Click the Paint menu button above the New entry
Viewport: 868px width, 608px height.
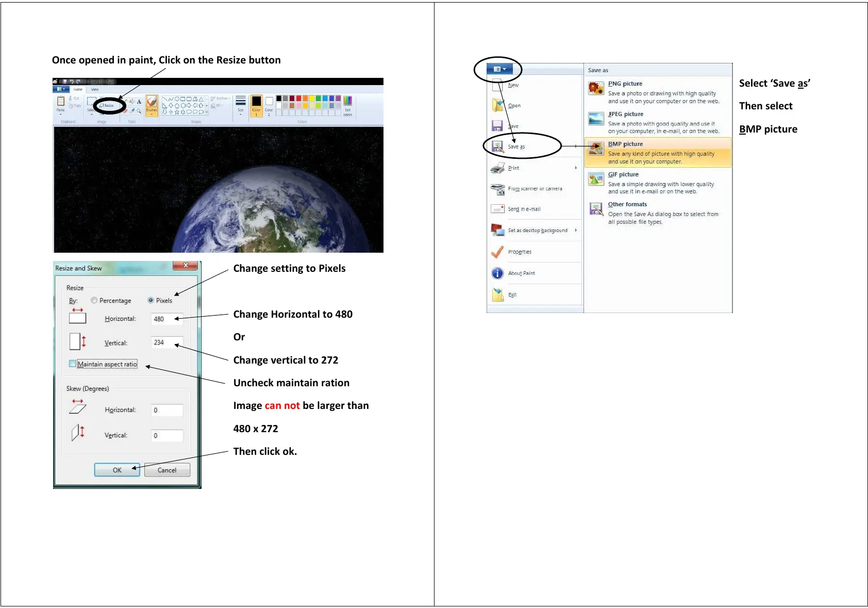click(x=499, y=69)
